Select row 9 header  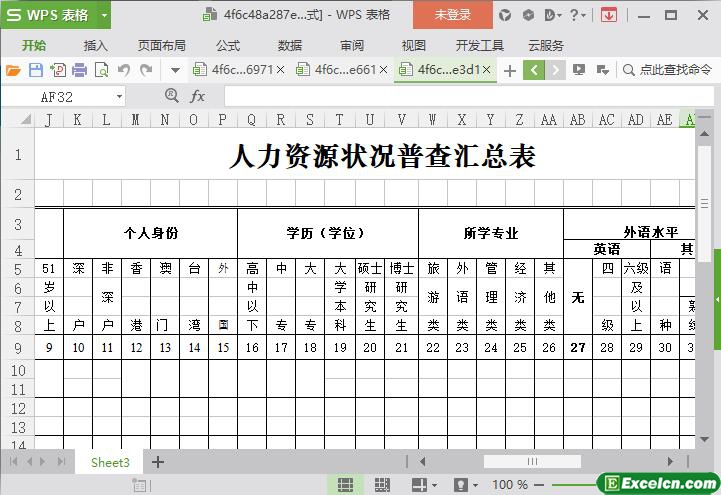[18, 347]
